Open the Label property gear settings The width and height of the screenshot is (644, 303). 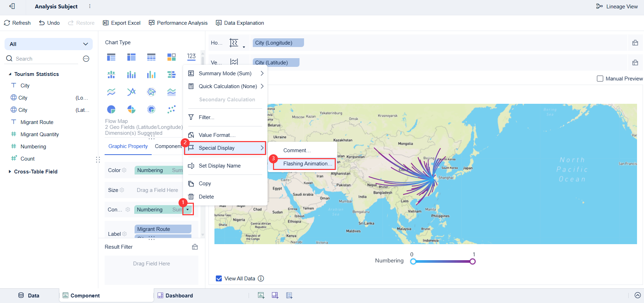pos(124,234)
